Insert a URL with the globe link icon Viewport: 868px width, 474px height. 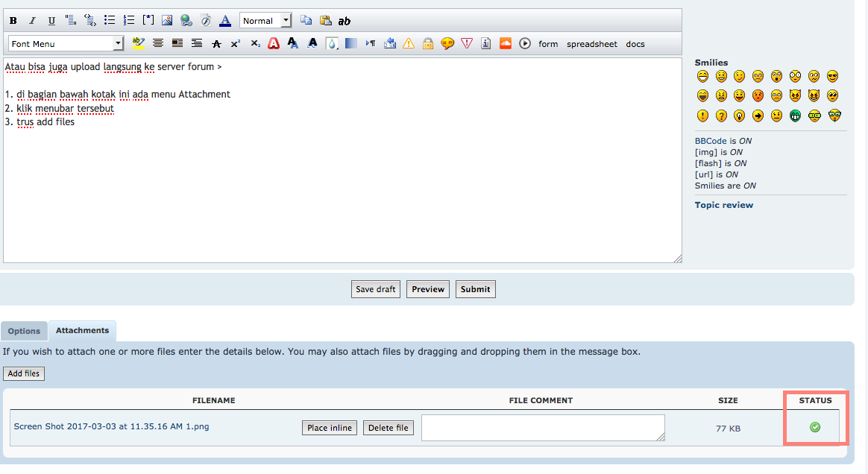[186, 21]
